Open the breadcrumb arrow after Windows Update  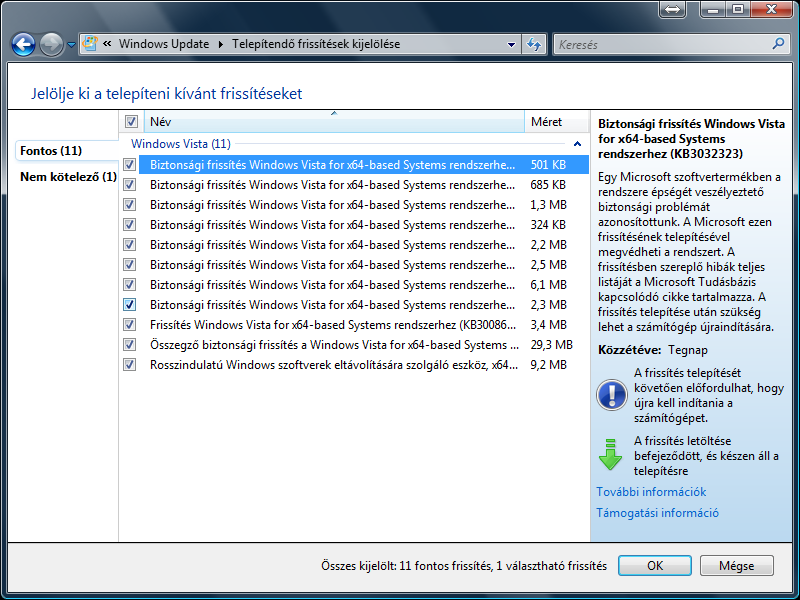point(221,44)
